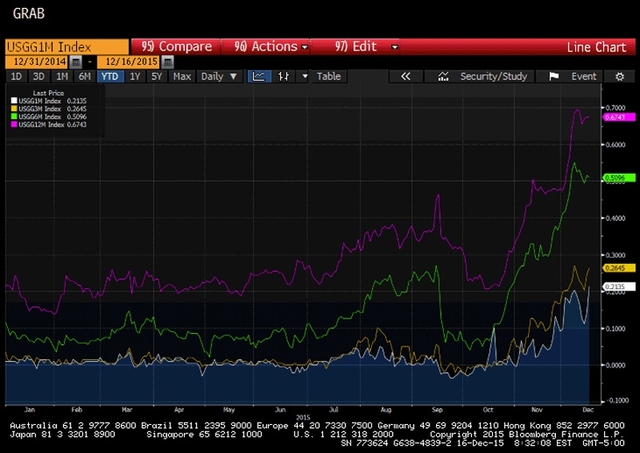Click the magenta 0.6743 price tag
Screen dimensions: 640x453
click(619, 117)
